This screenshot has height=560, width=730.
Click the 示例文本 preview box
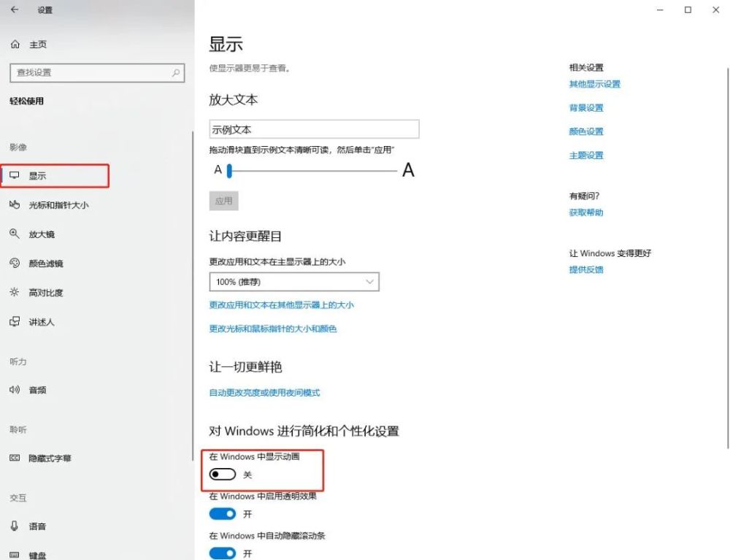[x=314, y=129]
